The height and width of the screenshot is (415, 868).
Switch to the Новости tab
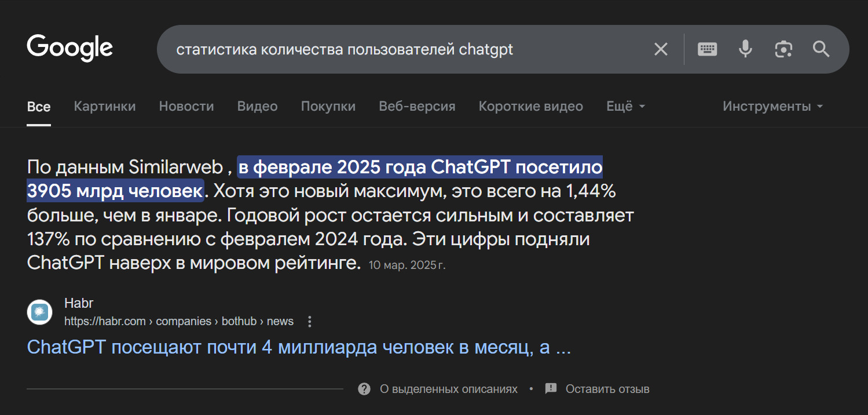click(x=186, y=107)
